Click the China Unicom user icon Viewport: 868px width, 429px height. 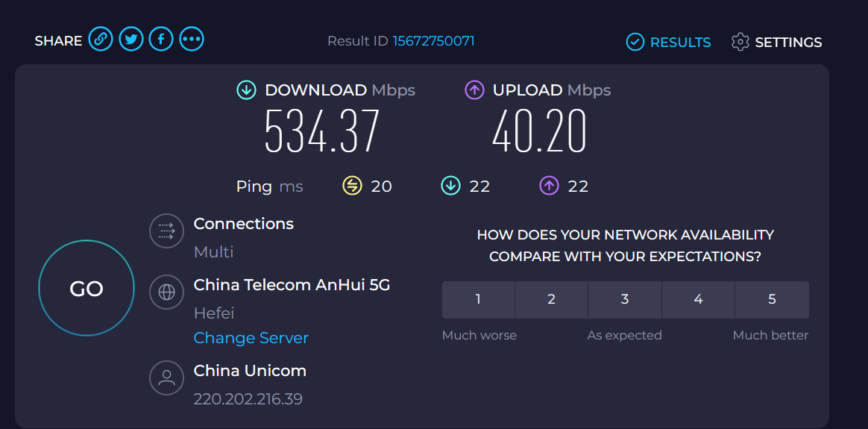click(x=166, y=378)
